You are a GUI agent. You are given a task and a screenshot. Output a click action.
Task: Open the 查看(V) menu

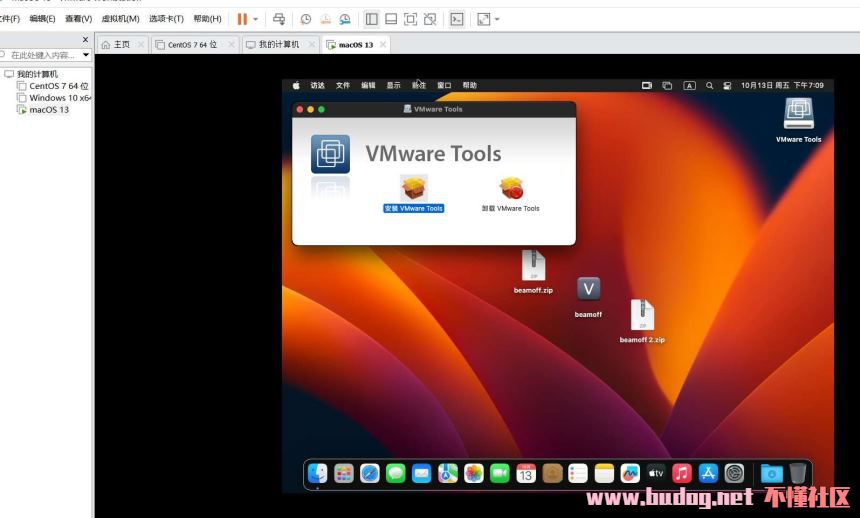(78, 19)
